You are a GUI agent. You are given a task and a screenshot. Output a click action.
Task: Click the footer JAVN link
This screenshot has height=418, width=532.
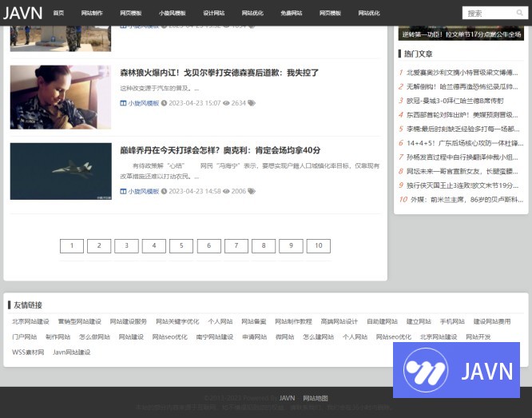point(287,398)
